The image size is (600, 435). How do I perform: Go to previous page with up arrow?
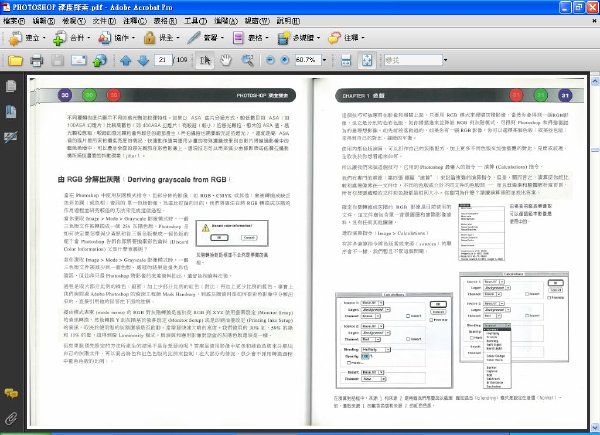(x=126, y=60)
